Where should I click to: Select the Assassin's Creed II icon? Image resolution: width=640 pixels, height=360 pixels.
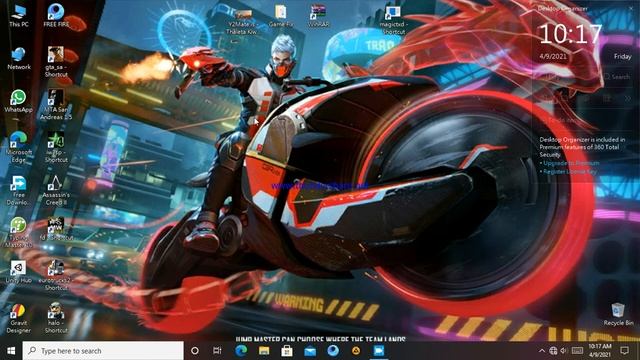click(56, 190)
